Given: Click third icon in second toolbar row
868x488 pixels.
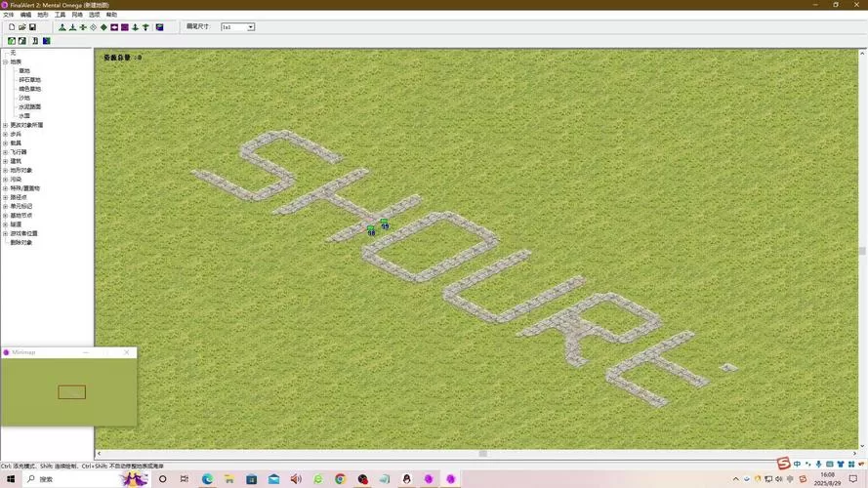Looking at the screenshot, I should pyautogui.click(x=35, y=41).
